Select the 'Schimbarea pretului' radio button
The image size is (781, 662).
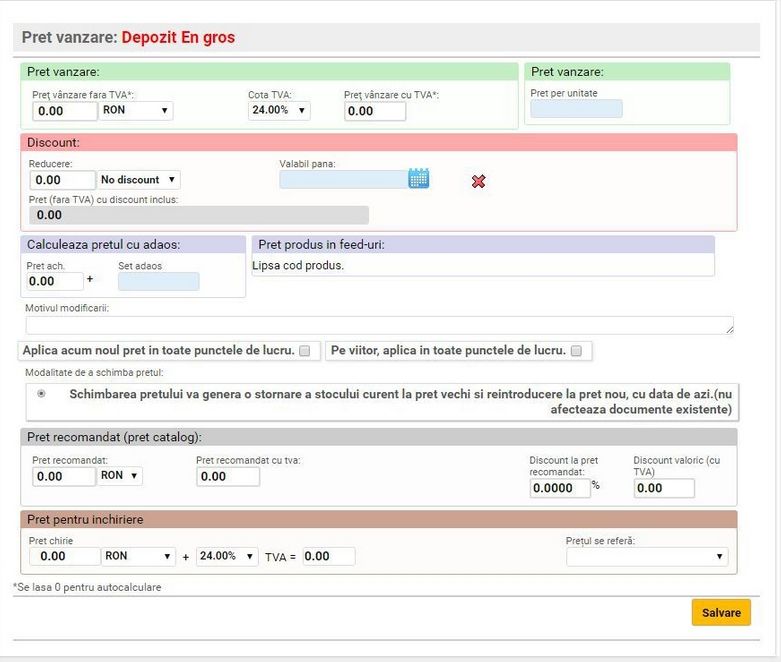(41, 394)
